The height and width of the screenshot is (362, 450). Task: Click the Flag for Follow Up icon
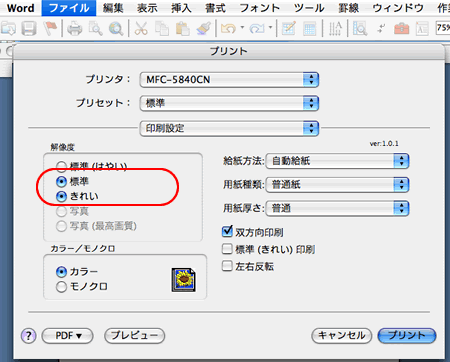tap(50, 29)
